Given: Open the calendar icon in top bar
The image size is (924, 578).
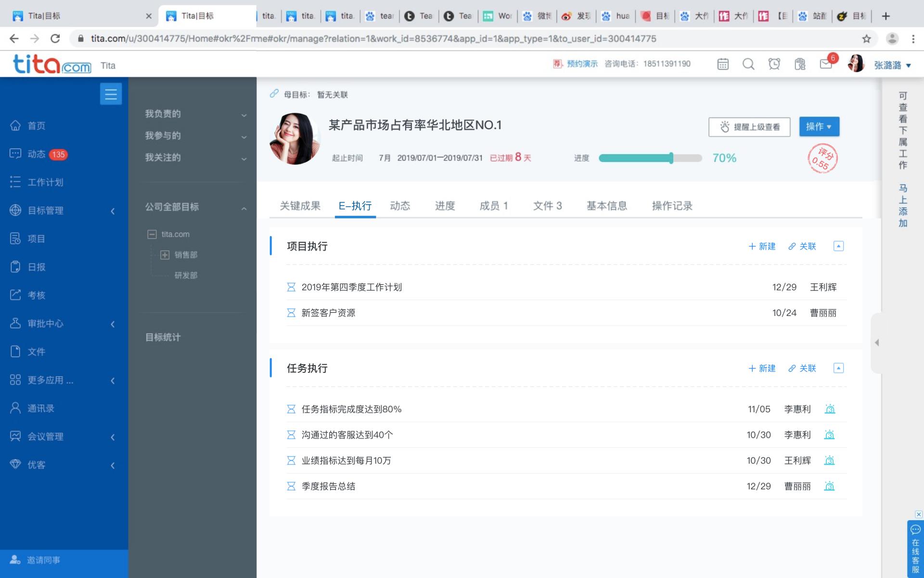Looking at the screenshot, I should (x=723, y=64).
